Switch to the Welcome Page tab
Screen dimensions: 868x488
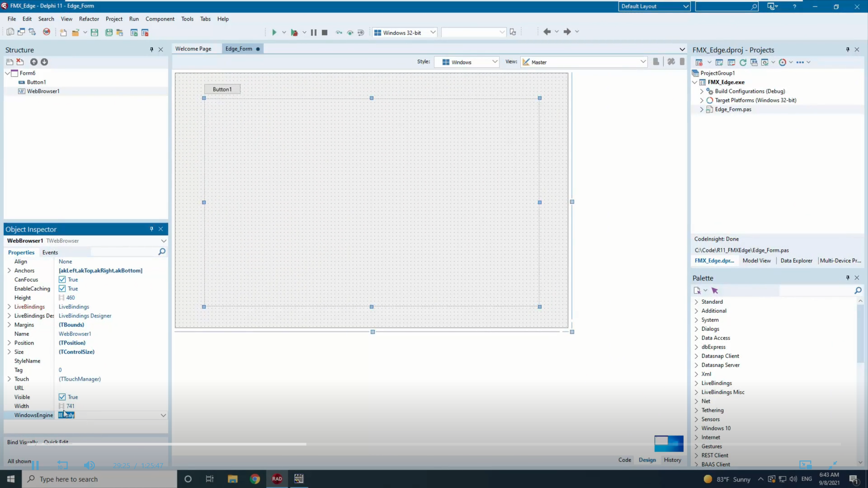[193, 49]
